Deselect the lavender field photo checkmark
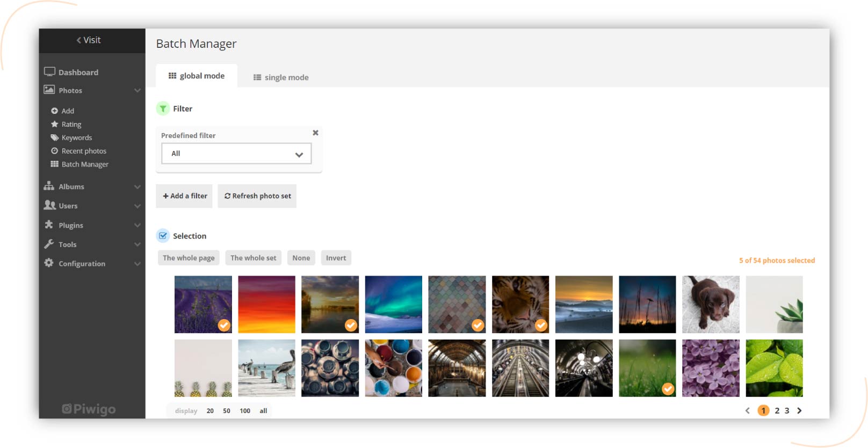 tap(224, 325)
